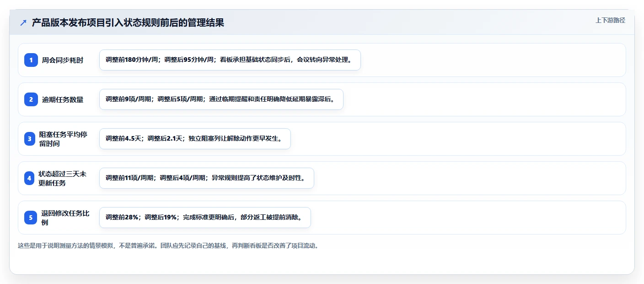Select the 状态超过三天未更新任务 label

63,178
